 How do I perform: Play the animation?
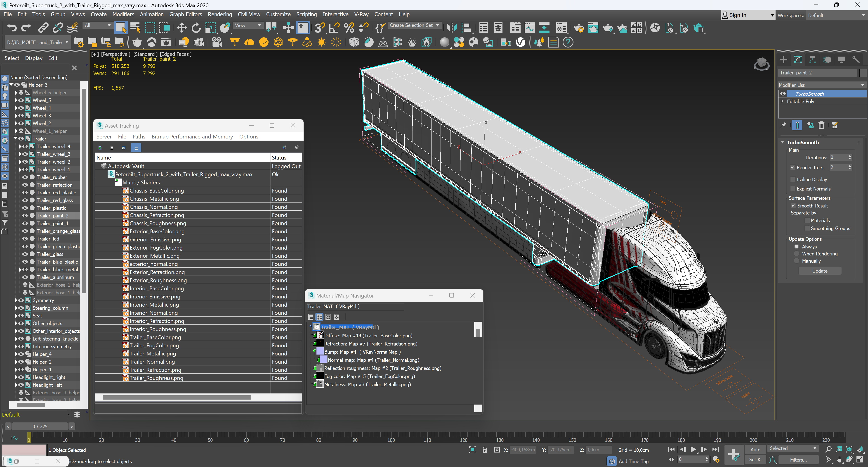[x=693, y=450]
